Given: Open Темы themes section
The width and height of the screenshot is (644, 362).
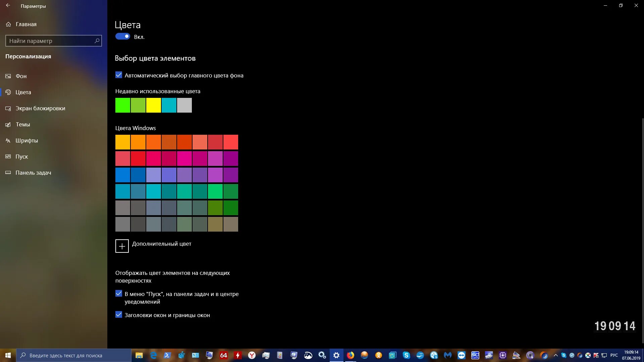Looking at the screenshot, I should tap(23, 124).
